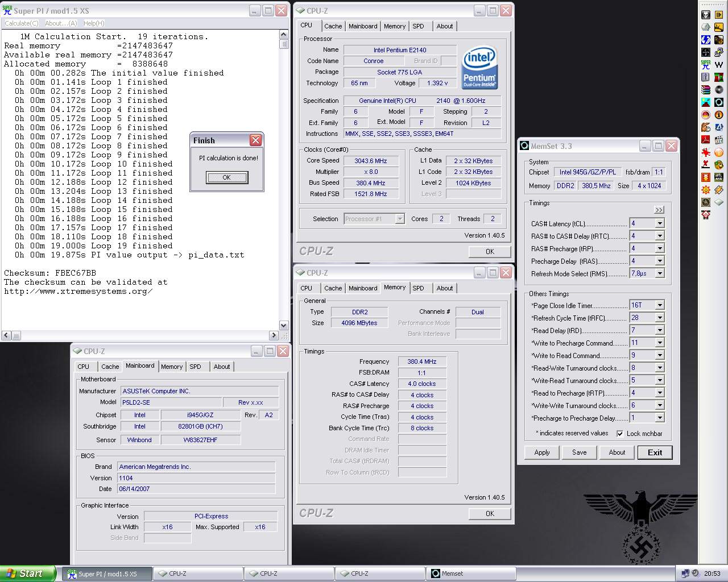Launch the red splat icon in side launcher
Screen dimensions: 728x582
tap(706, 152)
